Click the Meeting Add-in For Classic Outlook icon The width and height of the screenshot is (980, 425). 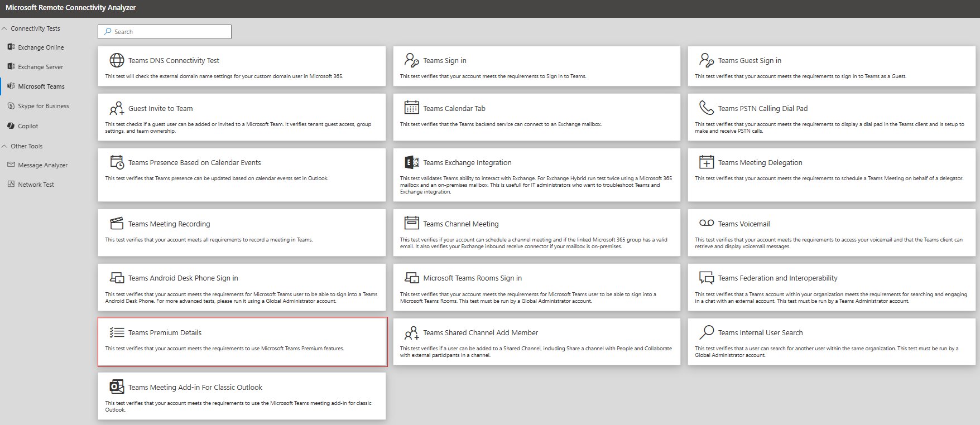117,387
